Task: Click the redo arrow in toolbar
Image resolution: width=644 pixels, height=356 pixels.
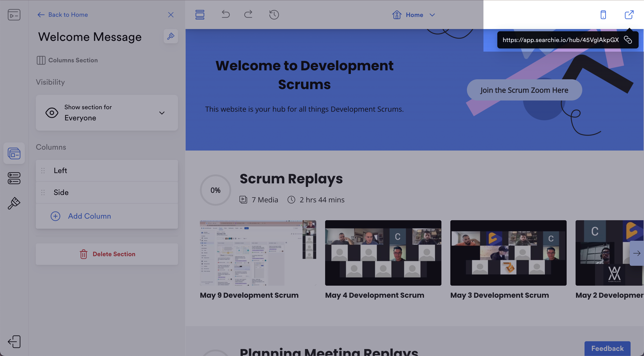Action: (248, 15)
